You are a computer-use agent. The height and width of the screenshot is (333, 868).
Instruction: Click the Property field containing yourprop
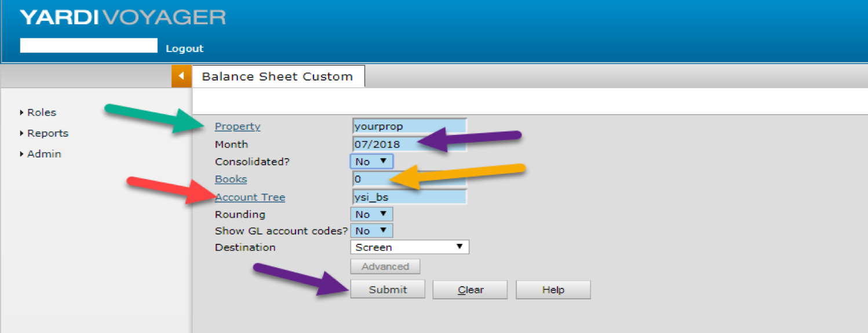tap(409, 126)
